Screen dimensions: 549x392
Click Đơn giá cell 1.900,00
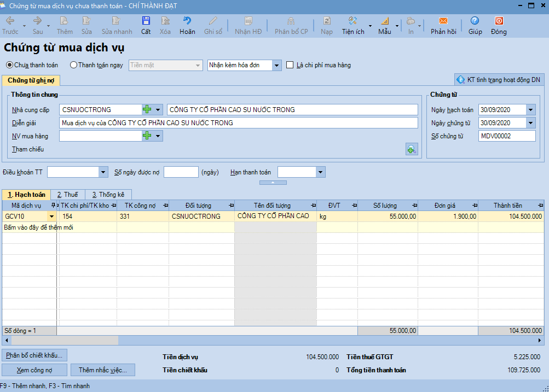click(x=448, y=217)
